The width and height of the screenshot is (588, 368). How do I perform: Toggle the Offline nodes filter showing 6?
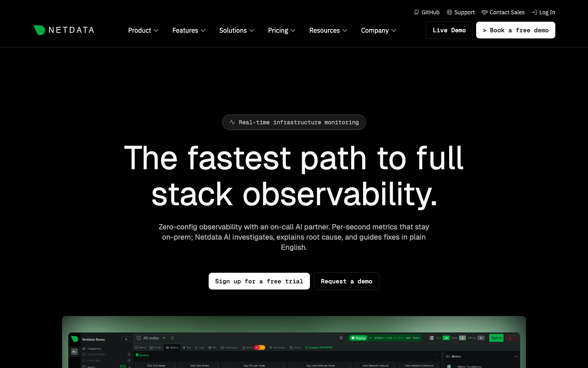point(481,338)
